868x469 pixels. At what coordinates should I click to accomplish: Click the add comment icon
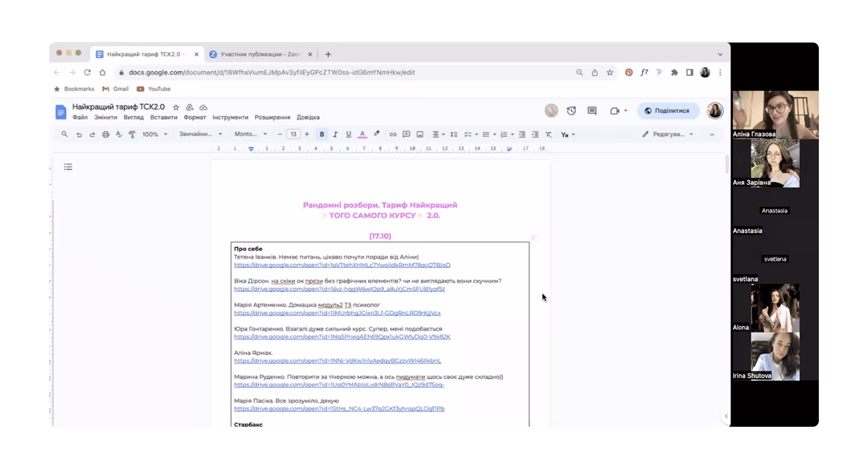click(x=406, y=135)
